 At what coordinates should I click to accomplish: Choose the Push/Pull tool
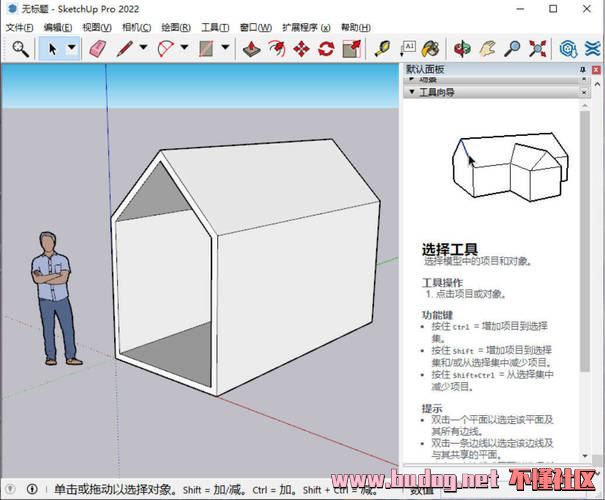[x=254, y=48]
